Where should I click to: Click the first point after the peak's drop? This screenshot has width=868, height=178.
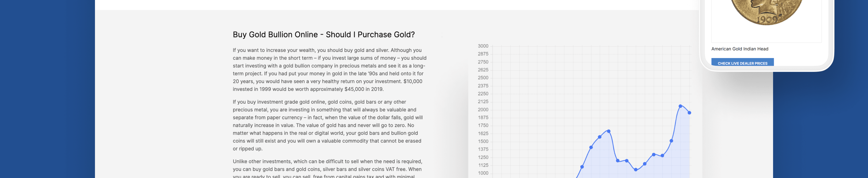(618, 161)
